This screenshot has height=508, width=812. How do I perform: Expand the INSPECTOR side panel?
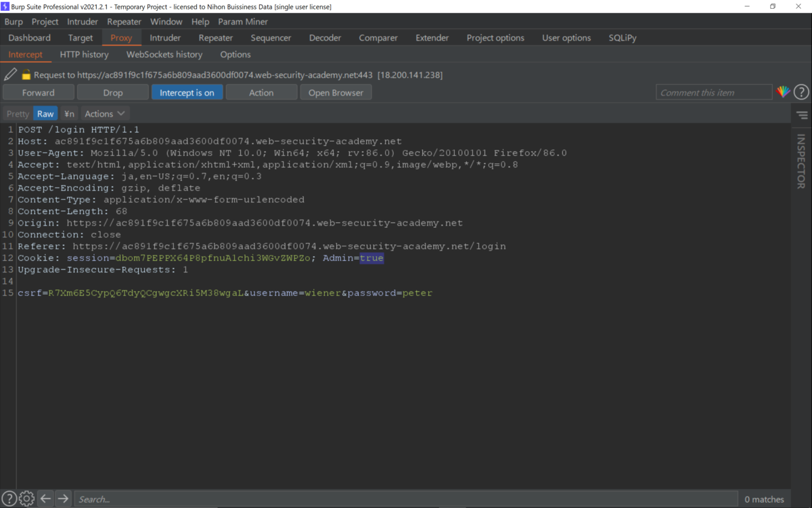coord(801,161)
